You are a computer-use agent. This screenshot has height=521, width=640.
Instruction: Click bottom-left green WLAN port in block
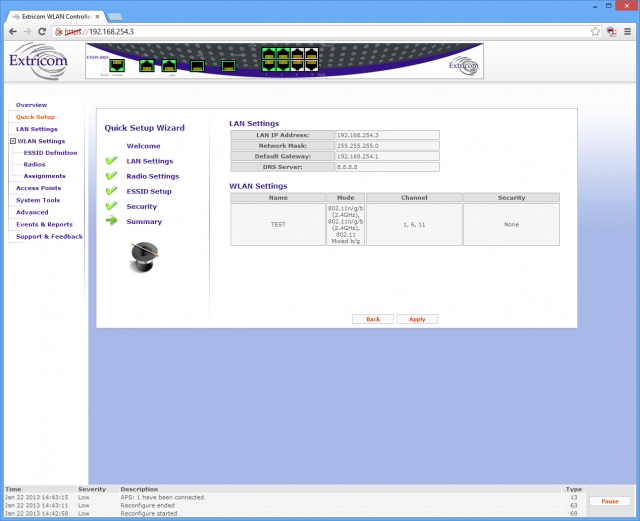click(269, 65)
